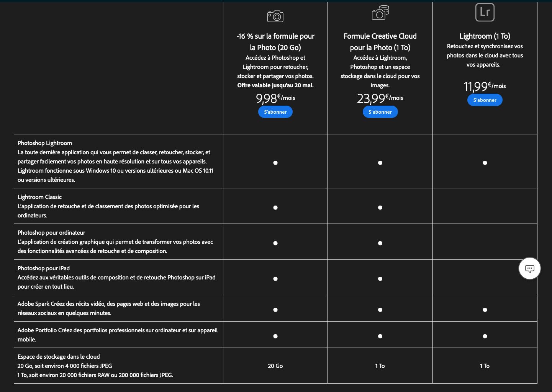552x392 pixels.
Task: Select the Formule Creative Cloud pour la Photo heading
Action: tap(380, 41)
